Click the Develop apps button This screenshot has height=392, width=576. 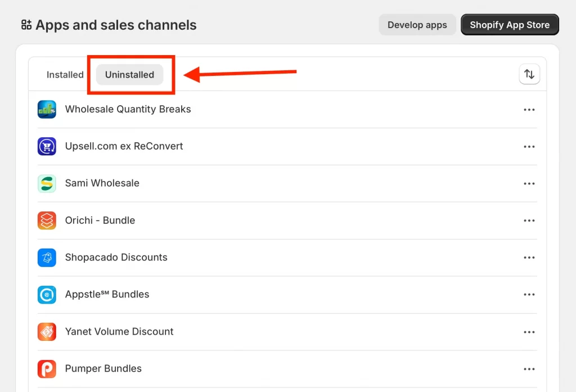pyautogui.click(x=417, y=25)
